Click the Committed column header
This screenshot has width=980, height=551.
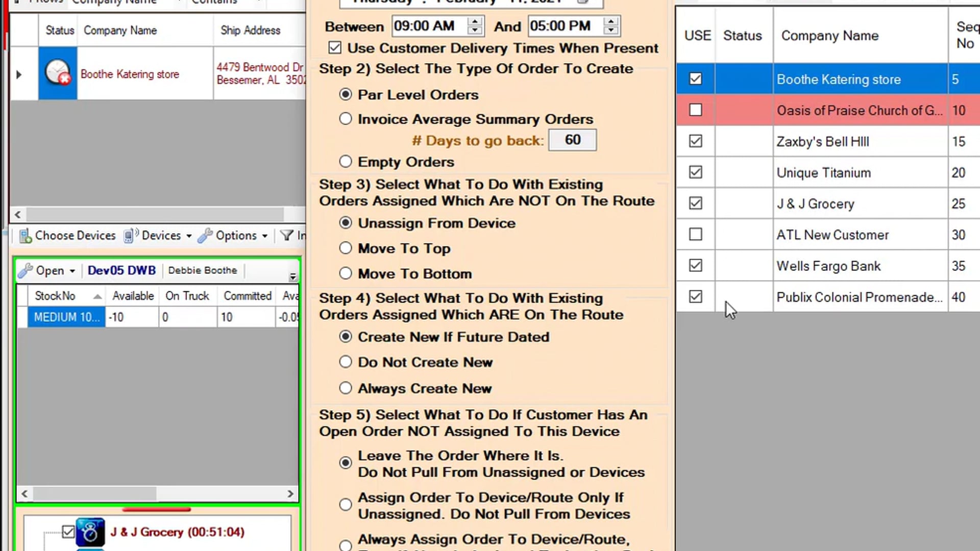click(x=248, y=296)
